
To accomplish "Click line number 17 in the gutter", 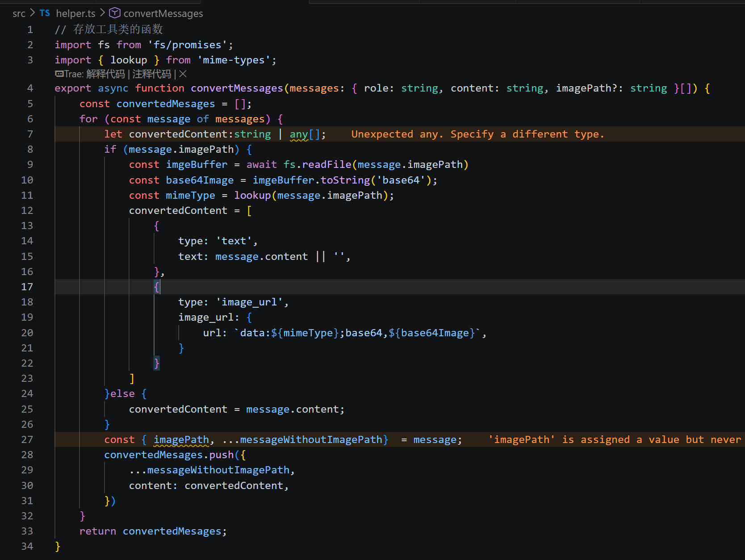I will 27,287.
